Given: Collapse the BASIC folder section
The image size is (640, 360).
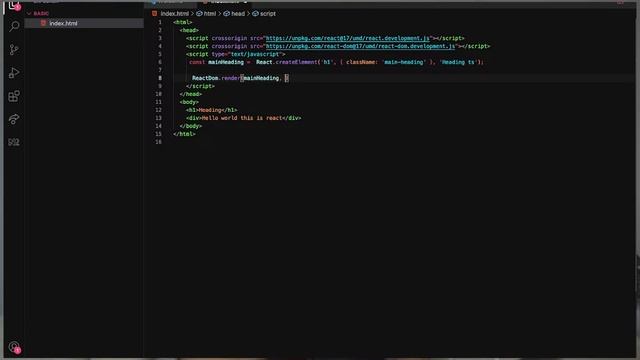Looking at the screenshot, I should [x=38, y=13].
